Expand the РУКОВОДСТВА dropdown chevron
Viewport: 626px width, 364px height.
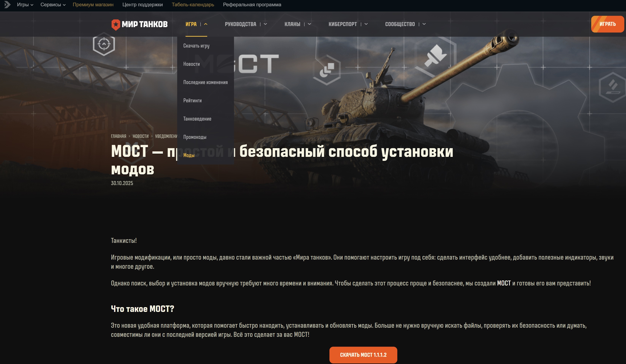(265, 24)
